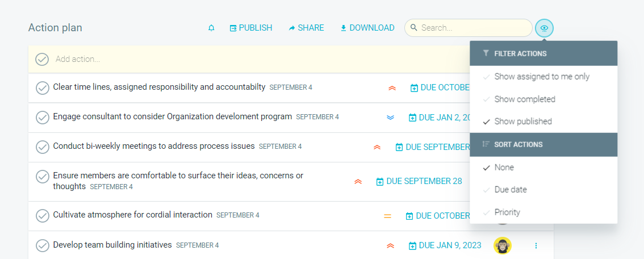The height and width of the screenshot is (259, 644).
Task: Click 'Conduct bi-weekly meetings' action text
Action: click(154, 146)
